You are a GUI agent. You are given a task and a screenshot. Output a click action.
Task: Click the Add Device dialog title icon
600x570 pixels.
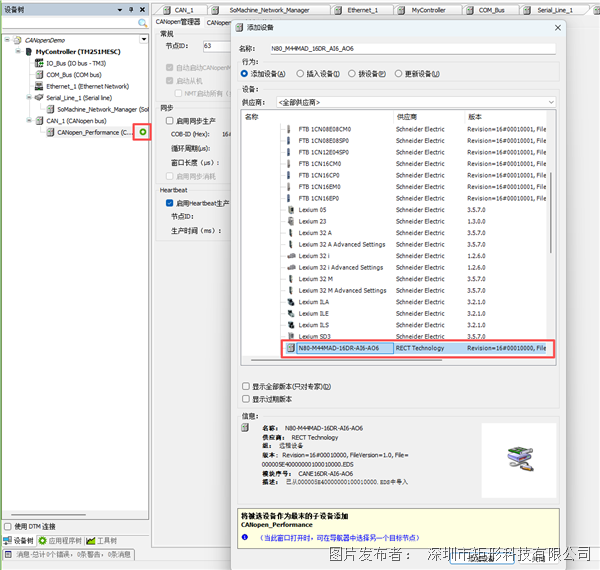click(x=239, y=27)
